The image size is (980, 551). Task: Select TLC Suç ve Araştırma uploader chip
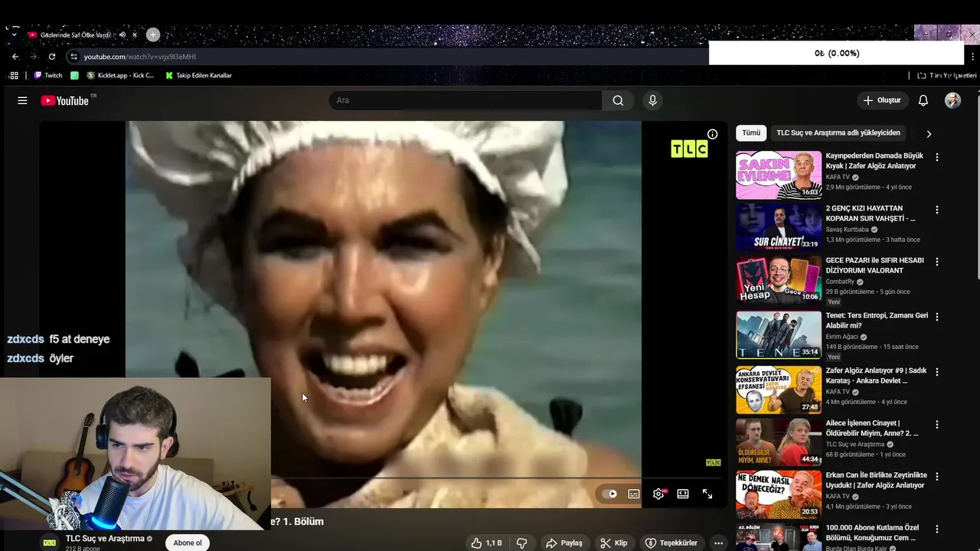pos(838,132)
